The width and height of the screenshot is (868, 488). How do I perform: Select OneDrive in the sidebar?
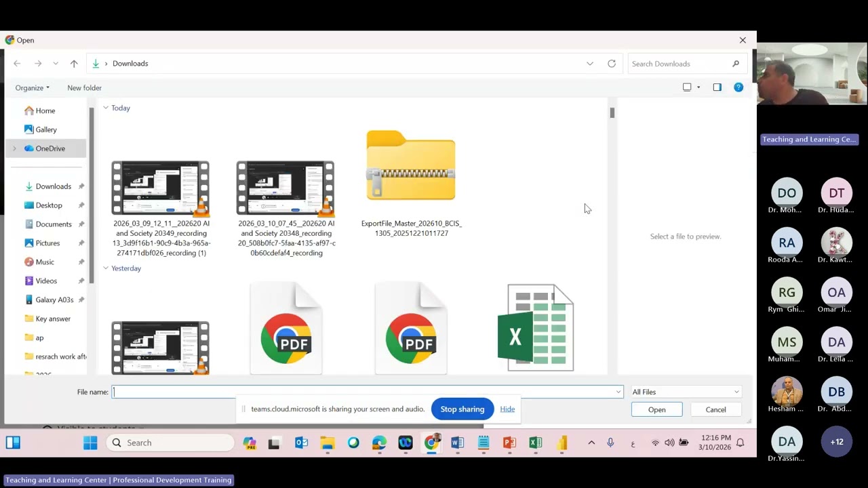pyautogui.click(x=50, y=148)
